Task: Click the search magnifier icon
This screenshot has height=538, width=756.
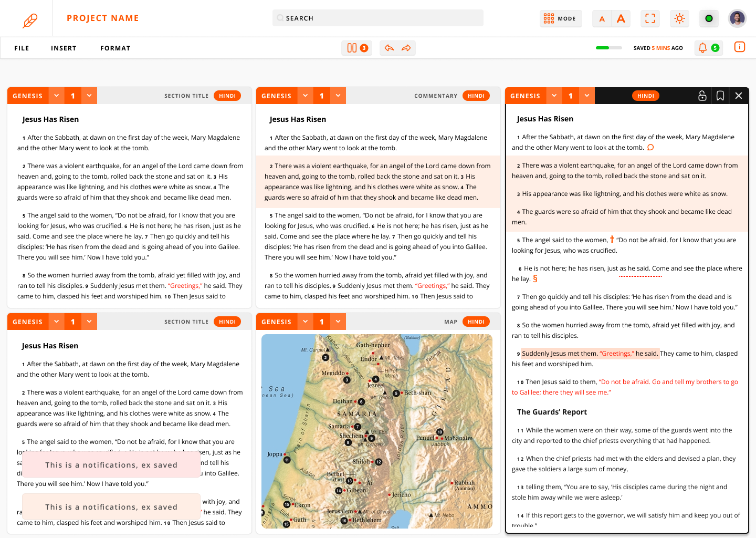Action: click(x=280, y=18)
